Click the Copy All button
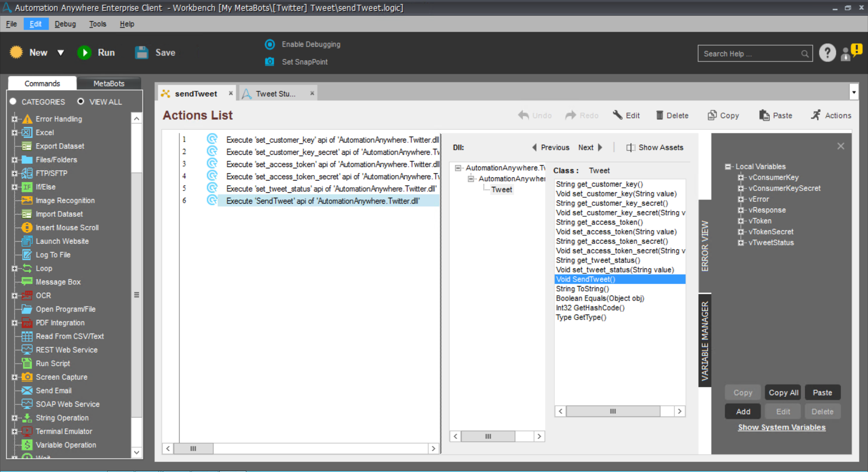The image size is (868, 472). pos(783,392)
